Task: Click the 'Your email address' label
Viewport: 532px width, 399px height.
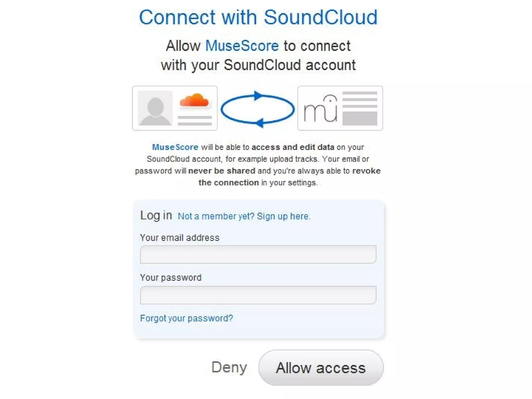Action: (180, 238)
